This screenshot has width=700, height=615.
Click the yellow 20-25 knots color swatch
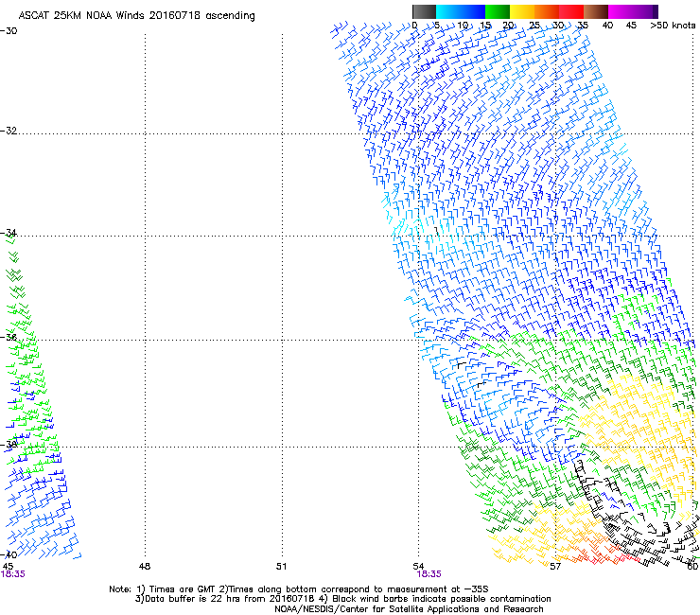pyautogui.click(x=522, y=11)
